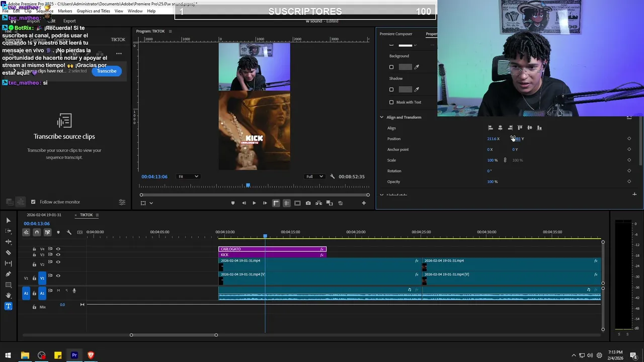The width and height of the screenshot is (644, 362).
Task: Open Fit zoom level dropdown
Action: point(188,176)
